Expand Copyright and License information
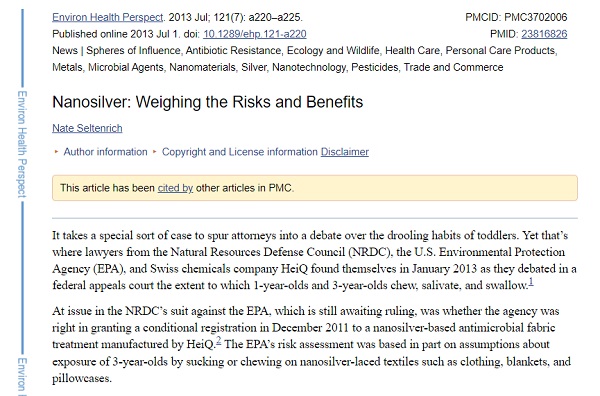Screen dimensions: 600x396 [240, 152]
